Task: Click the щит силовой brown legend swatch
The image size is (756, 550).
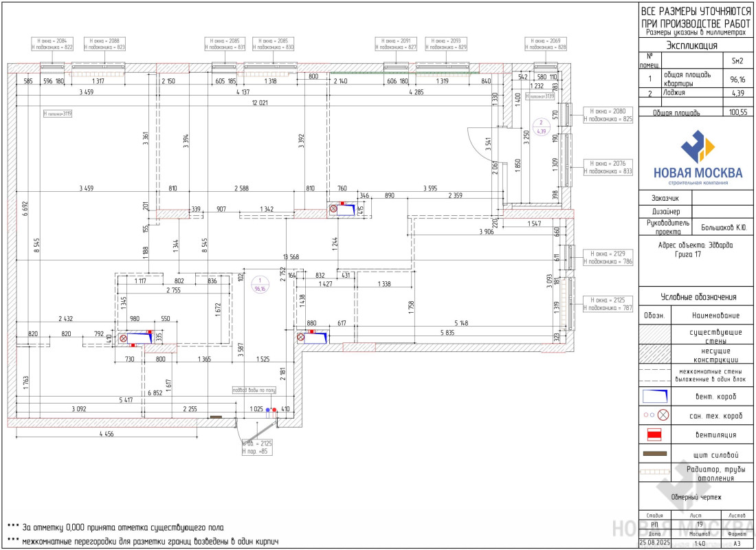Action: (655, 454)
